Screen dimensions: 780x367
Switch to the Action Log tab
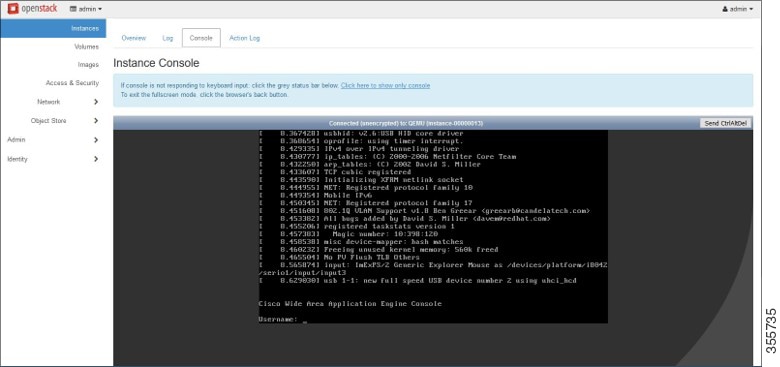point(244,38)
